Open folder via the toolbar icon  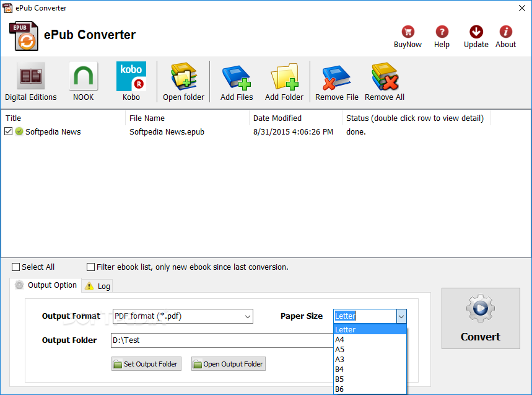183,81
